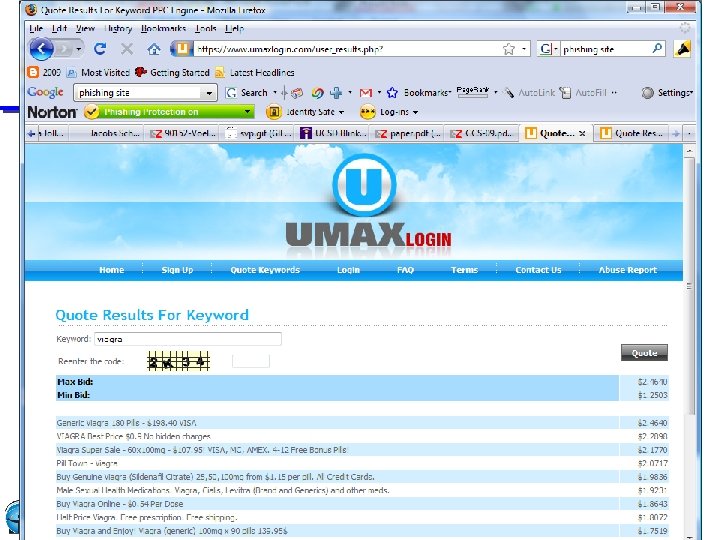The image size is (720, 540).
Task: Open Gmail icon in Google toolbar
Action: point(366,93)
